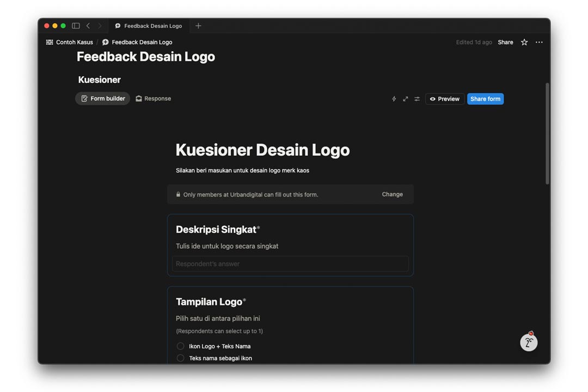
Task: Click the lightning bolt automation icon
Action: tap(394, 99)
